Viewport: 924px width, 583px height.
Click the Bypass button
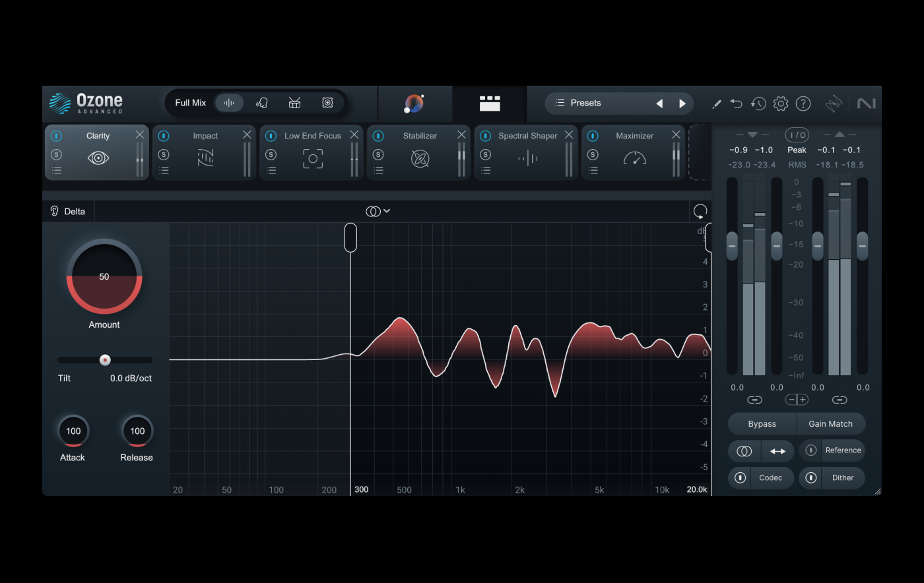pos(762,424)
